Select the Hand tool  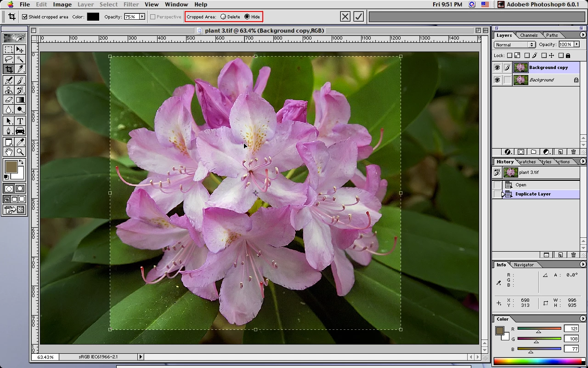pyautogui.click(x=9, y=152)
